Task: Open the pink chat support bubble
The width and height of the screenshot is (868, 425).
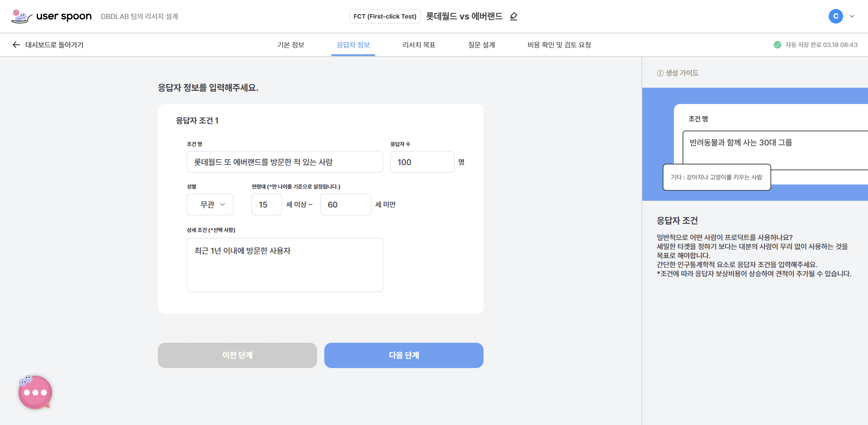Action: tap(35, 392)
